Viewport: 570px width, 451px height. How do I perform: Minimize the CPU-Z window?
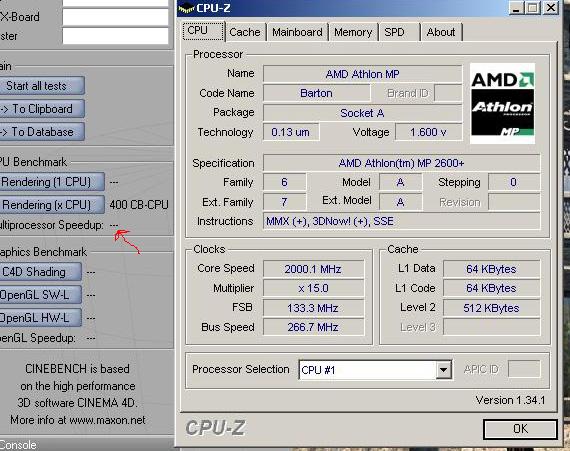click(x=515, y=8)
